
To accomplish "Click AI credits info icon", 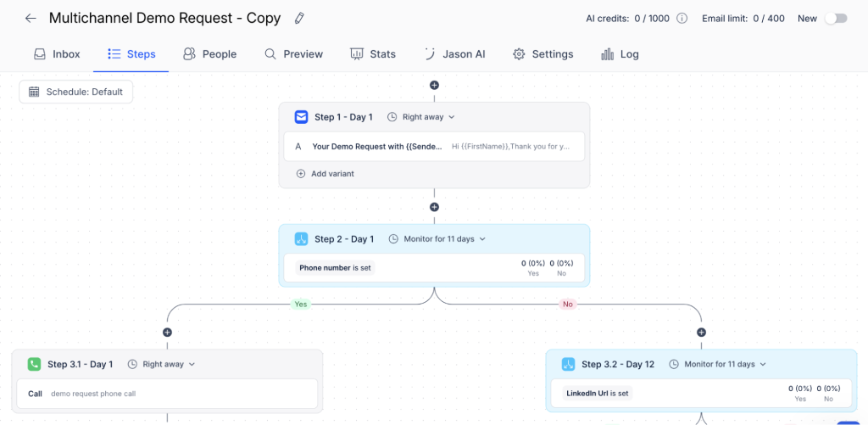I will (x=682, y=19).
